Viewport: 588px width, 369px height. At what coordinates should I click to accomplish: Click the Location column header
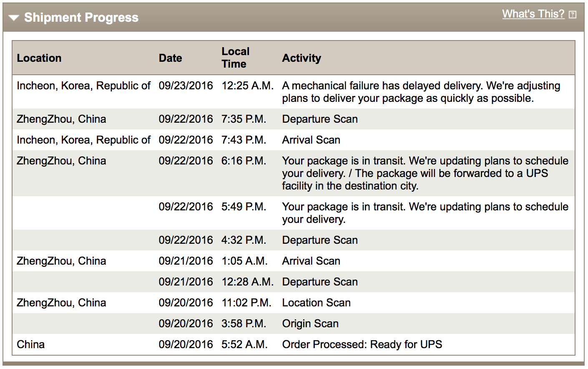[39, 58]
